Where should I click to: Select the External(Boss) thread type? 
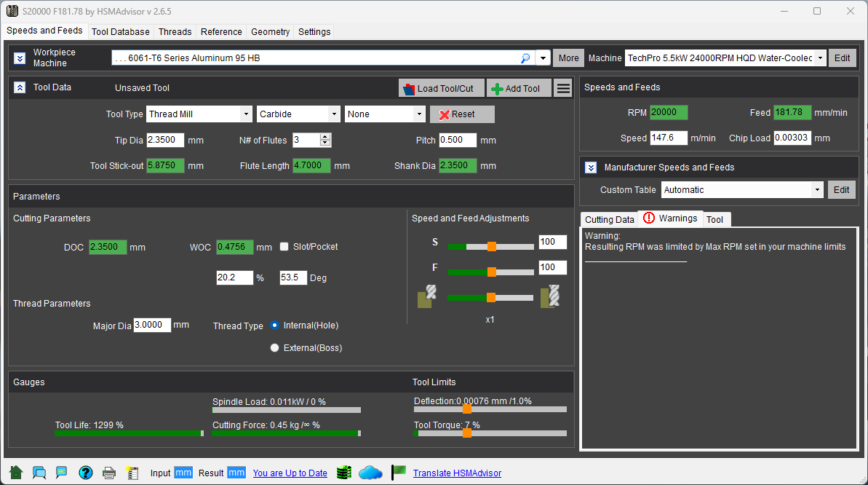click(274, 348)
